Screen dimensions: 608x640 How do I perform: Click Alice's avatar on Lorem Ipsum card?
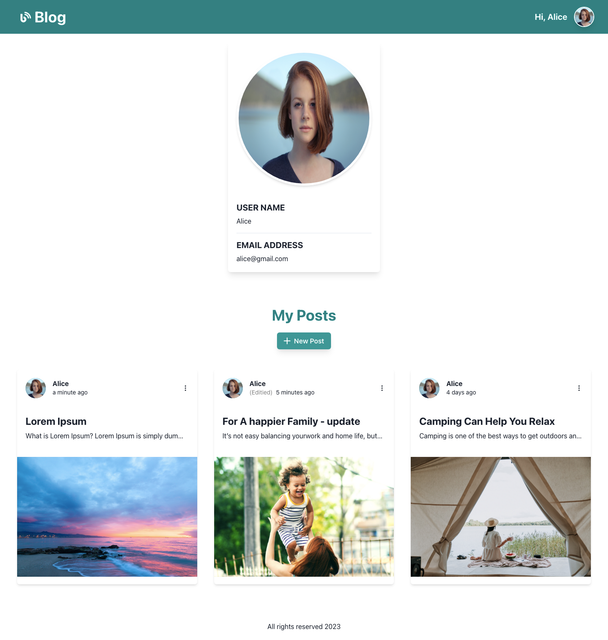[x=36, y=388]
